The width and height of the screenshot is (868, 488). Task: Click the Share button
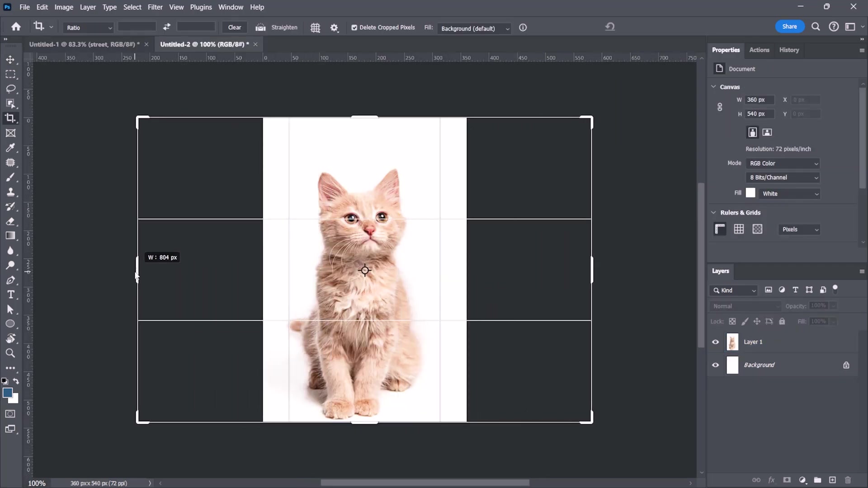point(789,26)
